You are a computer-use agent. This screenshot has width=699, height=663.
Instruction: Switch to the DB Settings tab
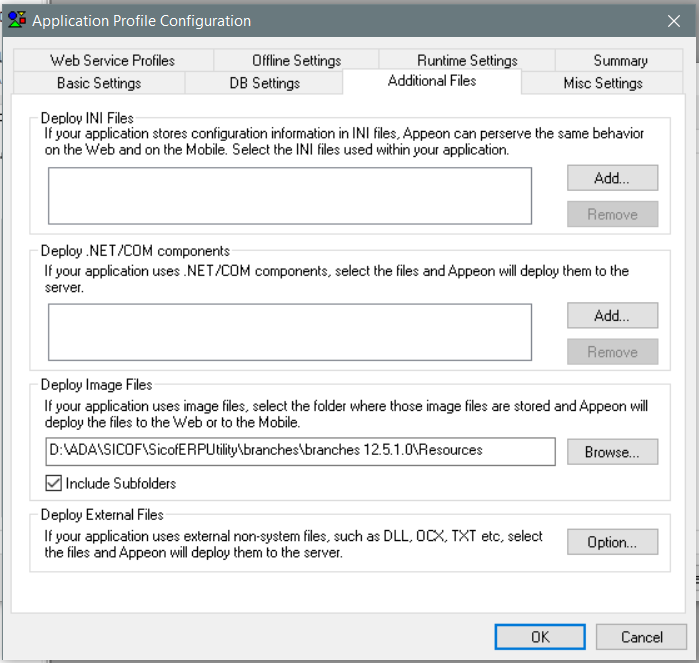coord(264,83)
